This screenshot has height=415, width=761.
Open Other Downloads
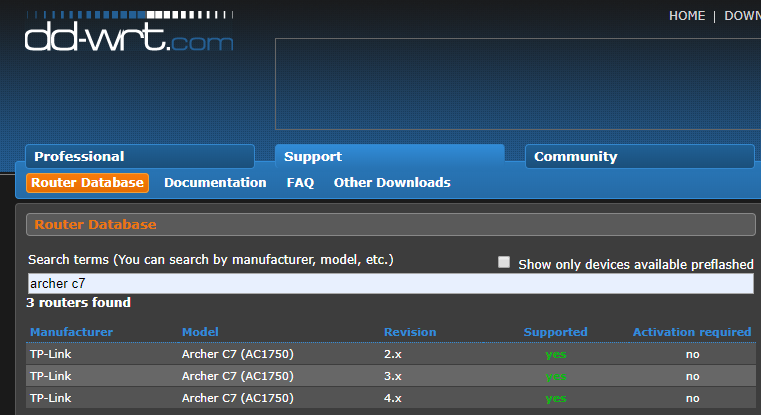click(392, 183)
